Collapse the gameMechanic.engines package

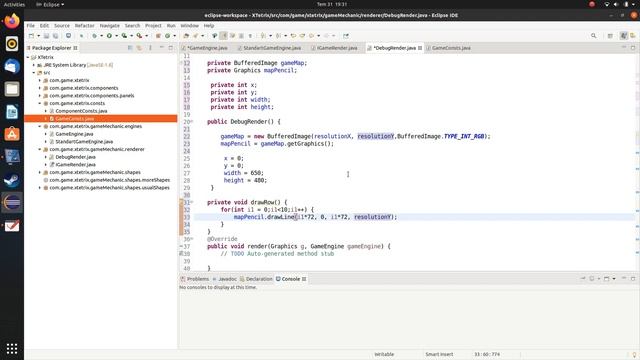[40, 126]
